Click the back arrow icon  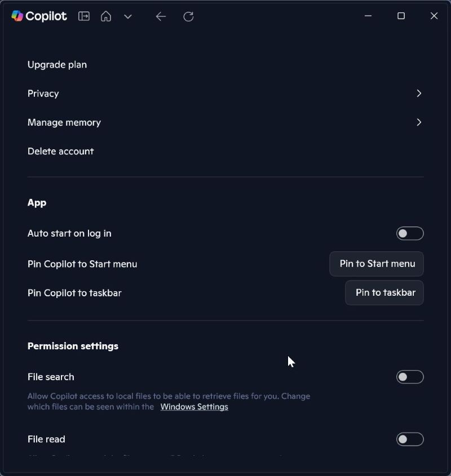pos(161,16)
